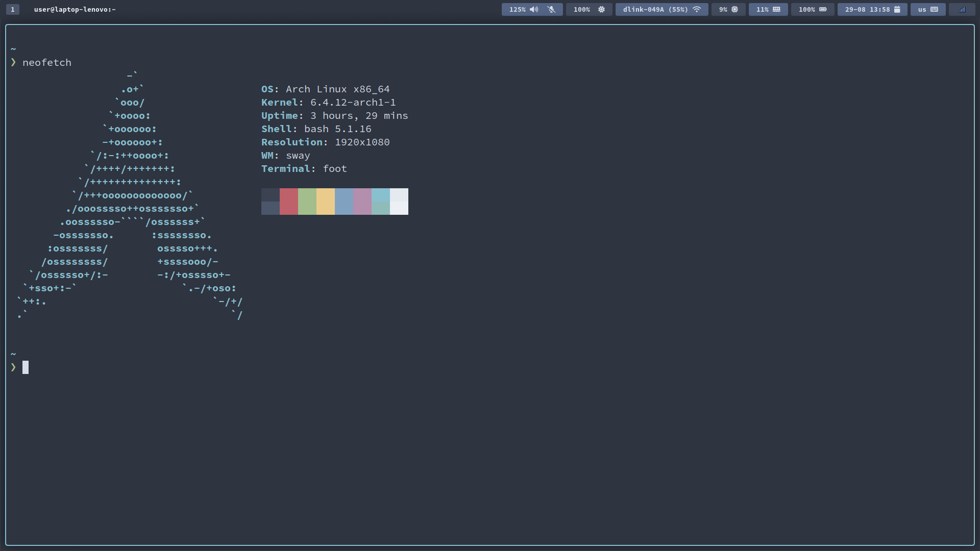The width and height of the screenshot is (980, 551).
Task: Click the red color block
Action: [289, 202]
